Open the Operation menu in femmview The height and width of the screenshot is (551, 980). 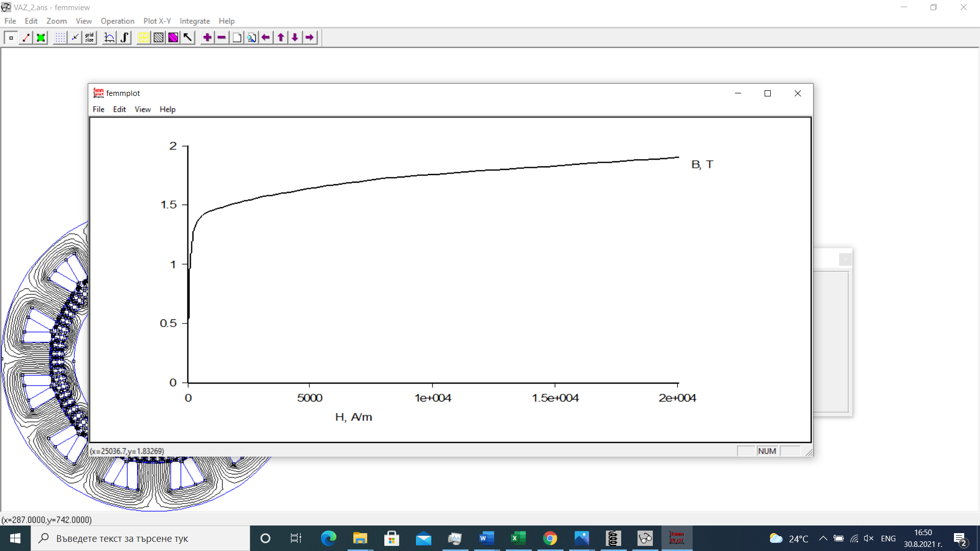(117, 21)
